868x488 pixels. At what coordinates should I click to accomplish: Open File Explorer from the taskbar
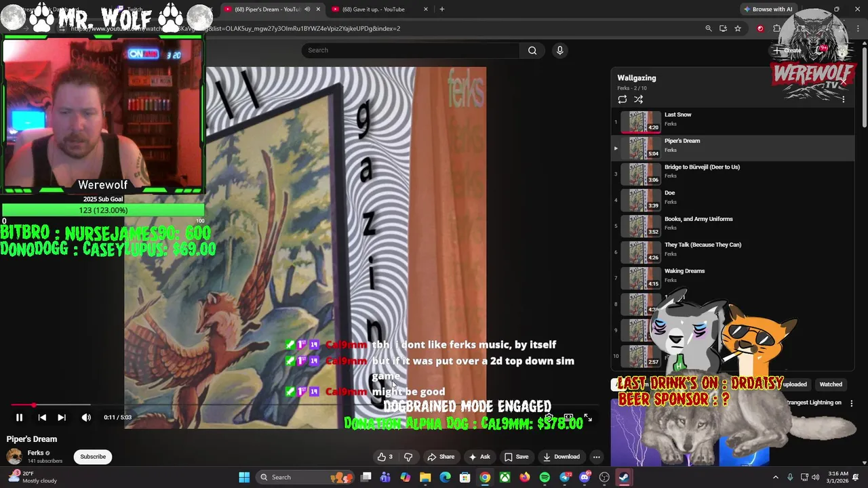(x=425, y=477)
